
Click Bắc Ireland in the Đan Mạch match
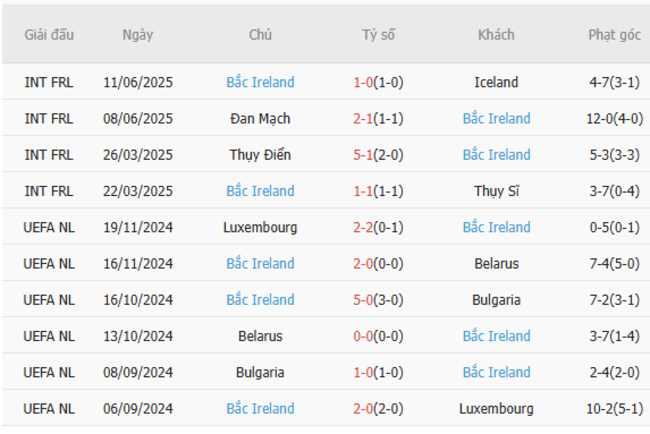(496, 118)
